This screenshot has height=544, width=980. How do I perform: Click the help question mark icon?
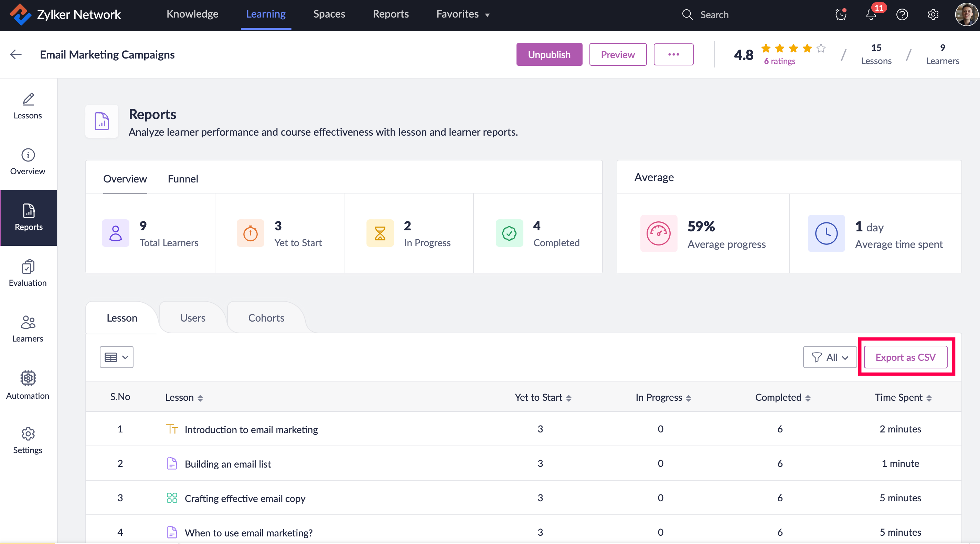click(x=902, y=15)
